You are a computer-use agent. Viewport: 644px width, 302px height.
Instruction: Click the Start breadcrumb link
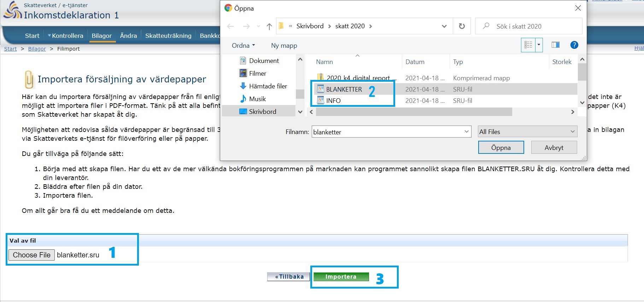click(10, 49)
